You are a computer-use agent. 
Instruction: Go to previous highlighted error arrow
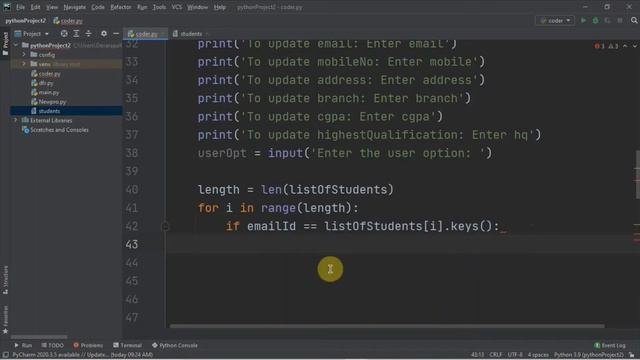click(625, 46)
